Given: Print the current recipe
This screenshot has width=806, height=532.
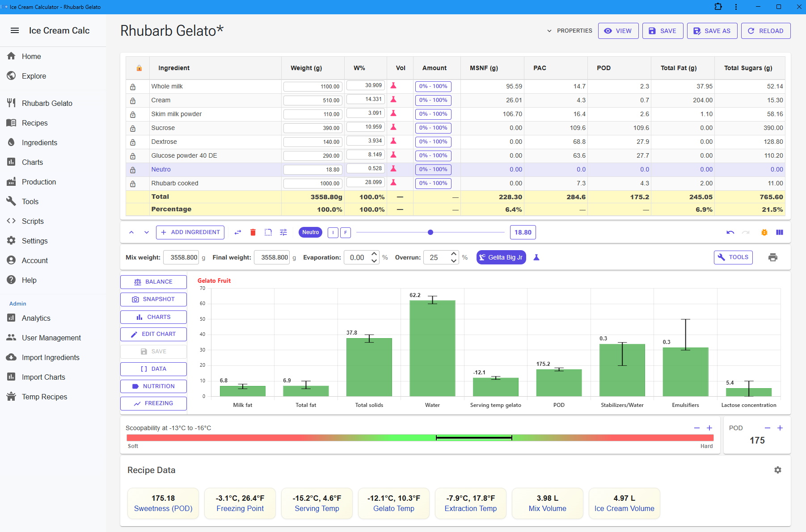Looking at the screenshot, I should [773, 257].
